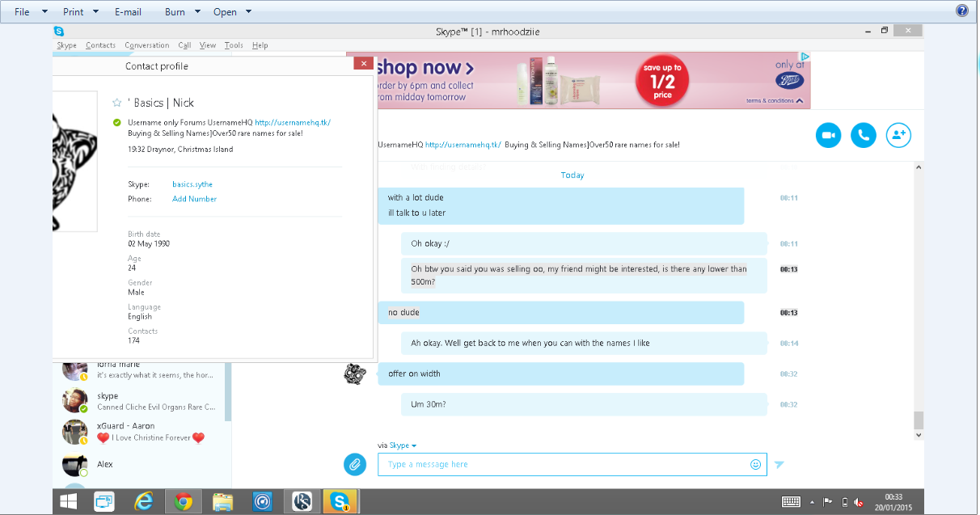Viewport: 980px width, 515px height.
Task: Click the contact list scrollbar
Action: [x=228, y=390]
